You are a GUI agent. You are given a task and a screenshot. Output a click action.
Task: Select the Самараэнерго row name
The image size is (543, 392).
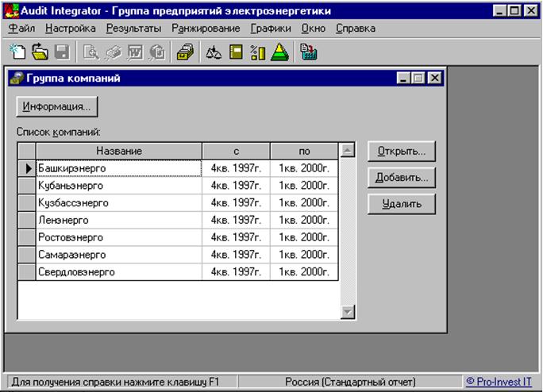point(119,255)
